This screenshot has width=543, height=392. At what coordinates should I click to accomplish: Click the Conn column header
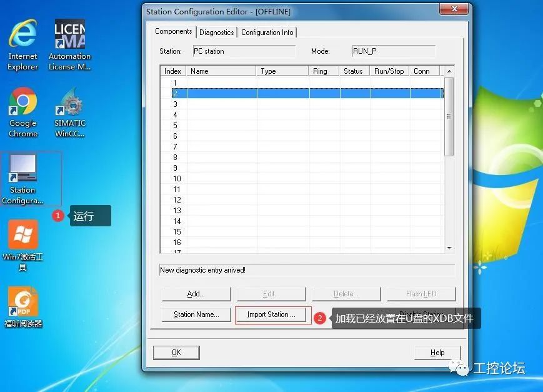pos(424,71)
